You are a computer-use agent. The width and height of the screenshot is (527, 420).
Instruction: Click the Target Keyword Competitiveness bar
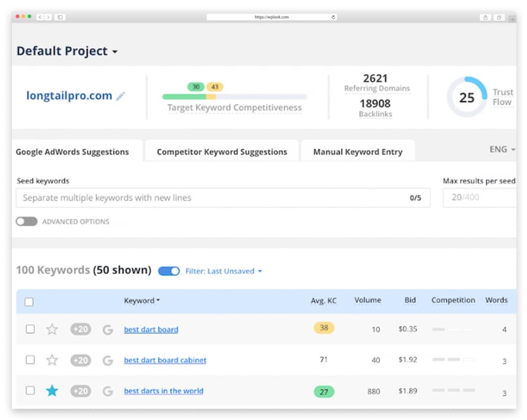pyautogui.click(x=234, y=97)
